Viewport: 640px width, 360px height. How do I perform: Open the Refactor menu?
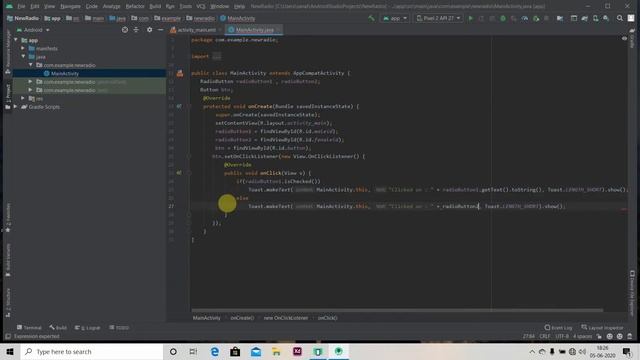(135, 6)
